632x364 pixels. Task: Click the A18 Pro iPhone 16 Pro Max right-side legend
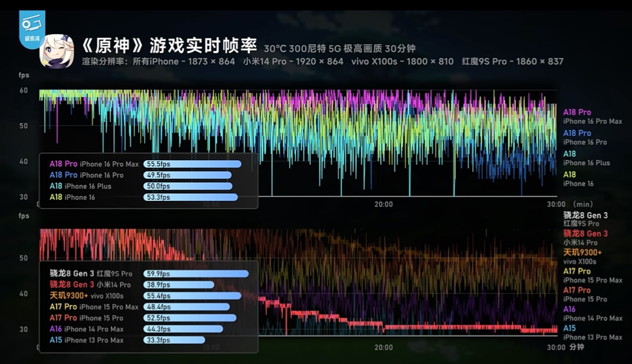(x=592, y=116)
